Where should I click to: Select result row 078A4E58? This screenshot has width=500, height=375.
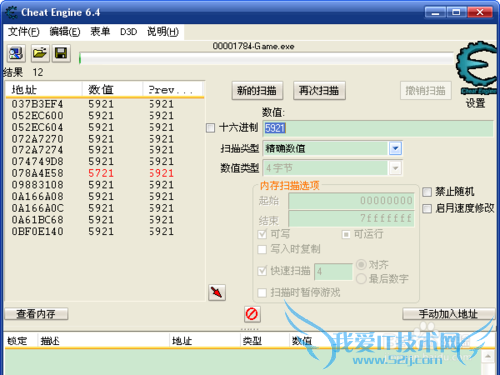(105, 173)
